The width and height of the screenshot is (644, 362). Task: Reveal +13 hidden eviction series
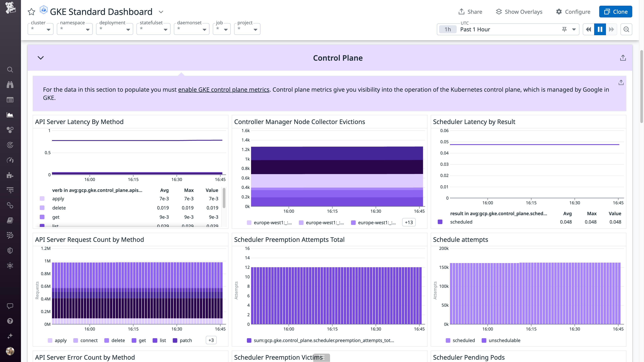tap(409, 222)
